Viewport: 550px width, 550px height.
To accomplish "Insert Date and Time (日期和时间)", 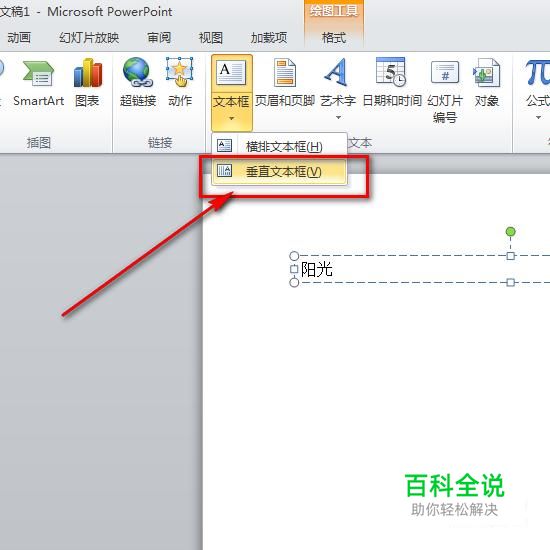I will coord(392,83).
